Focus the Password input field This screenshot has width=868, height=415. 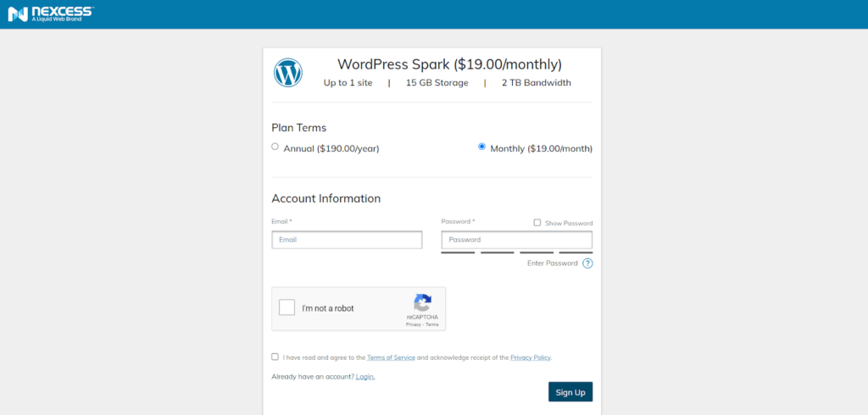[516, 240]
